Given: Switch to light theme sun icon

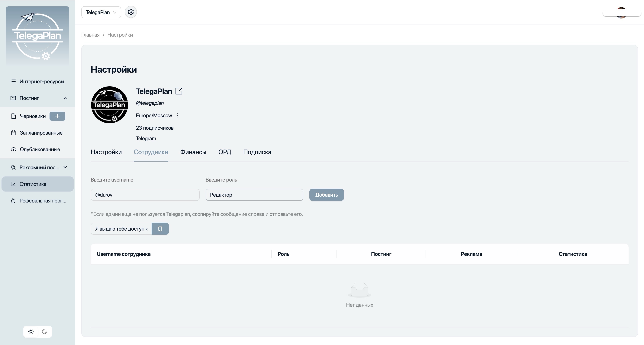Looking at the screenshot, I should pos(31,332).
